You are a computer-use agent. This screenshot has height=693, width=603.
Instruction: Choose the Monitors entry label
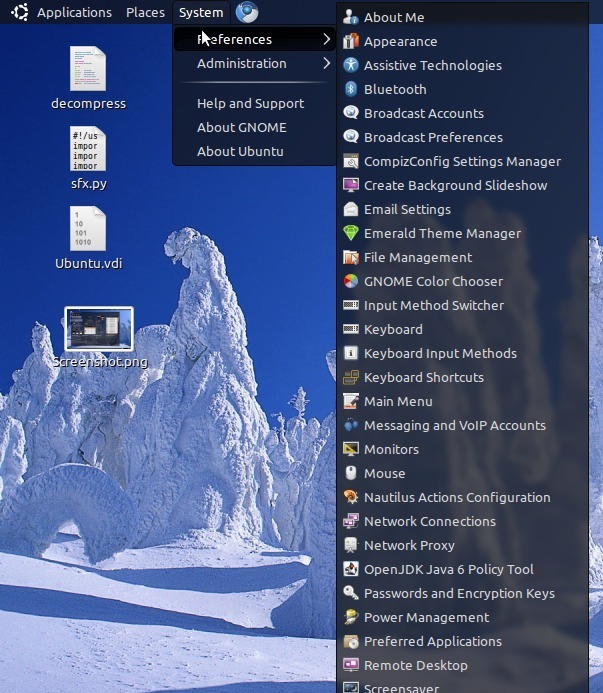[391, 449]
